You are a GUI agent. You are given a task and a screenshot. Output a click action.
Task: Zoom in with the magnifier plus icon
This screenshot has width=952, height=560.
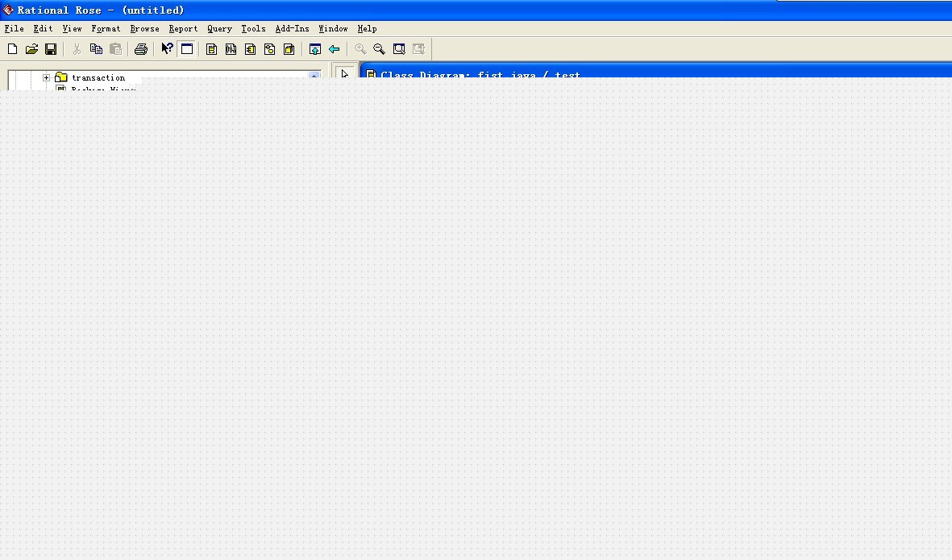click(x=360, y=49)
